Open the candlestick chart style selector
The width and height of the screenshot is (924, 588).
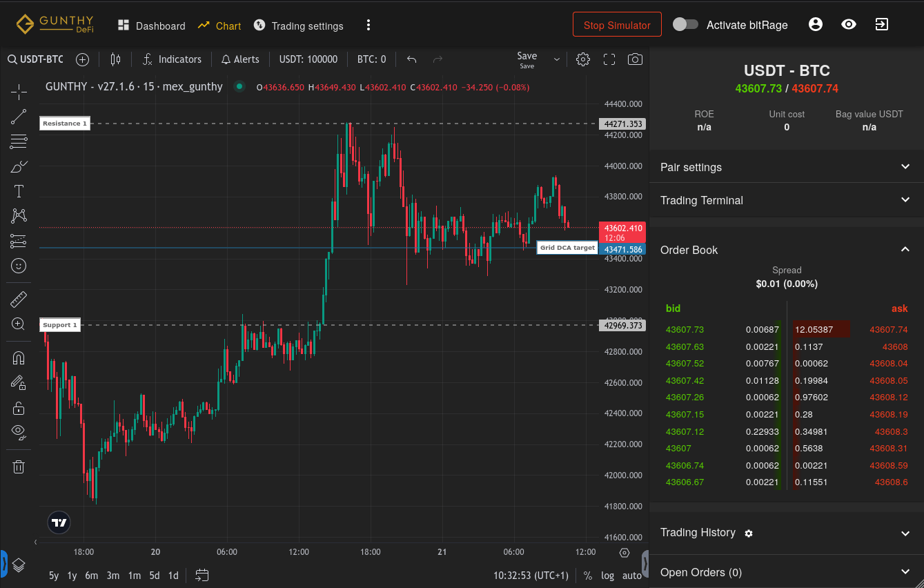115,59
